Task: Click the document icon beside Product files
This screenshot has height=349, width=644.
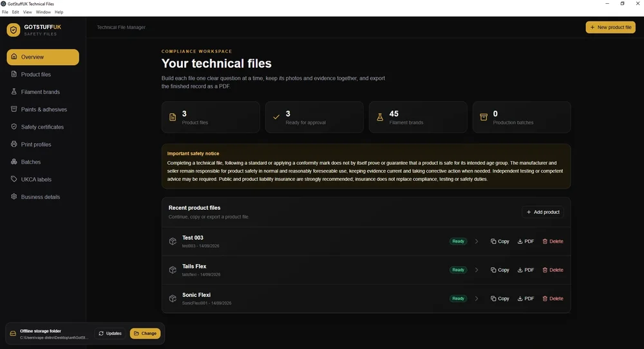Action: [14, 74]
